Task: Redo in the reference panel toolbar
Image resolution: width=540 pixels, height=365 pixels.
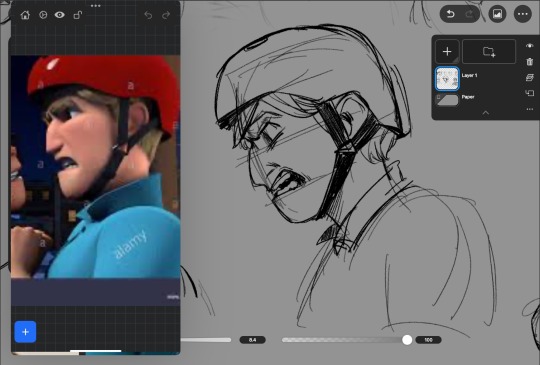Action: 166,15
